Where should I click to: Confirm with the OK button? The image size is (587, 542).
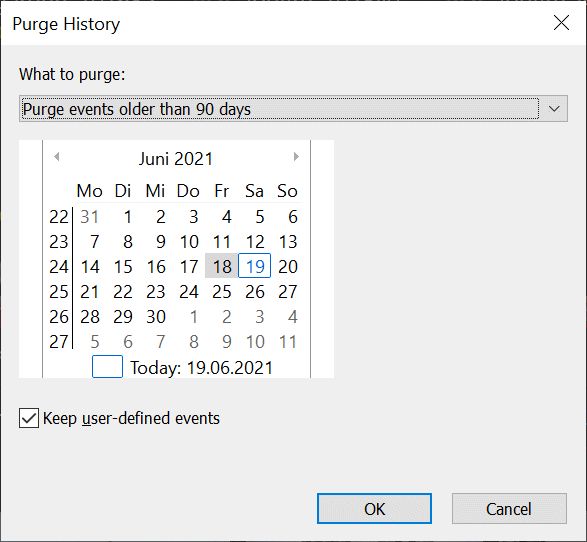[x=374, y=509]
